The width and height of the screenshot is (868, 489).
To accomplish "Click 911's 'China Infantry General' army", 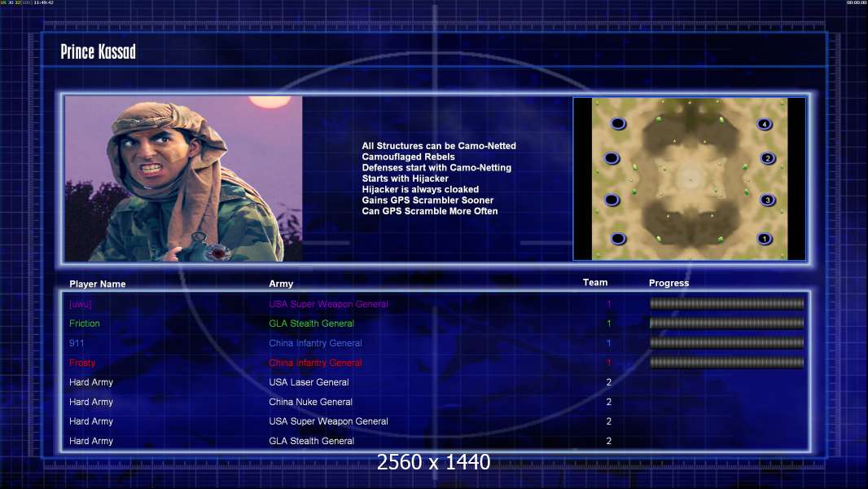I will coord(316,343).
